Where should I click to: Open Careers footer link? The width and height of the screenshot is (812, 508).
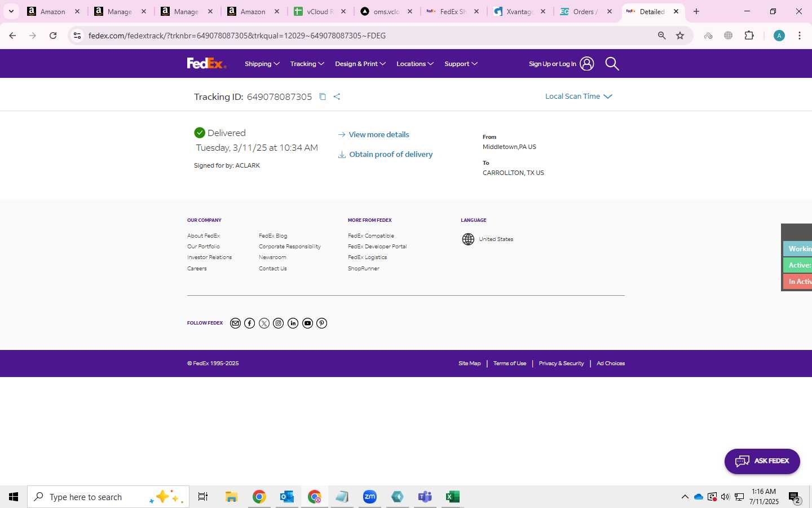click(x=197, y=269)
